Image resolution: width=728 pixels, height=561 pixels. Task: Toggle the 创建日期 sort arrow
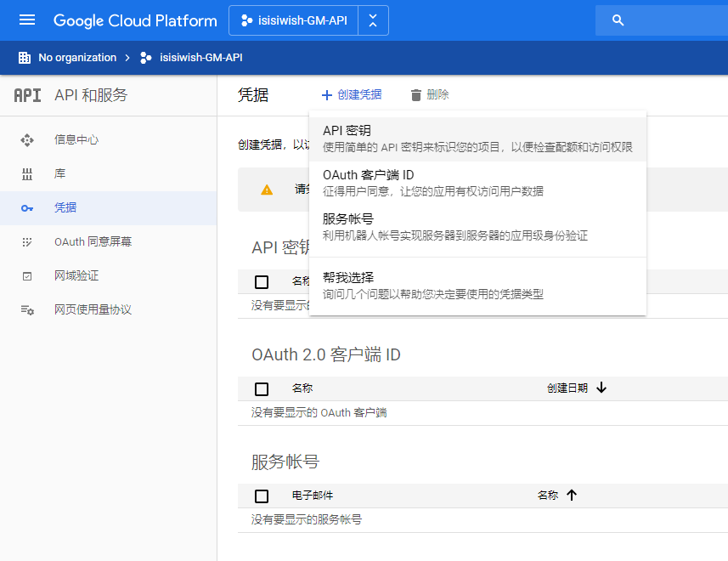tap(601, 388)
